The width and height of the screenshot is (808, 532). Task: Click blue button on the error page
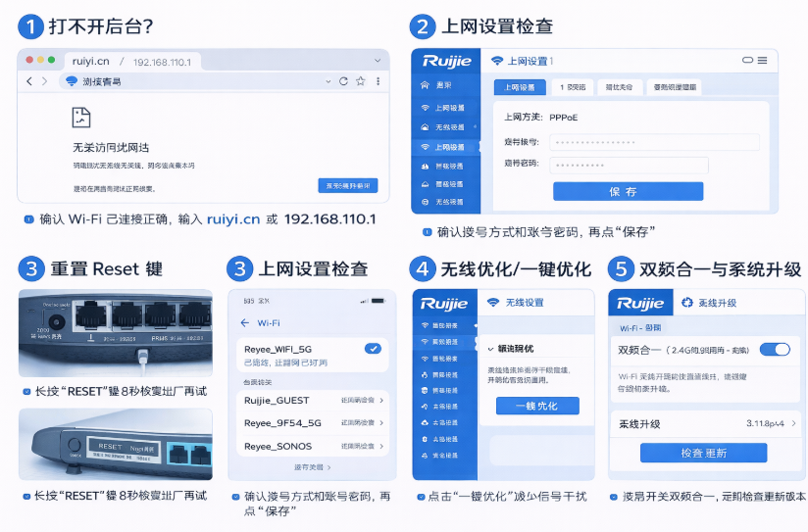coord(348,185)
